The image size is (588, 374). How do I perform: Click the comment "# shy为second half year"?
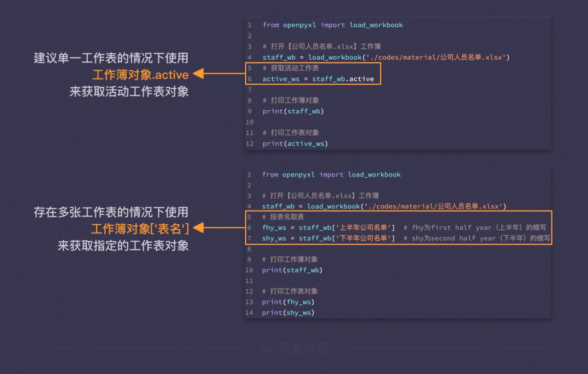[477, 238]
